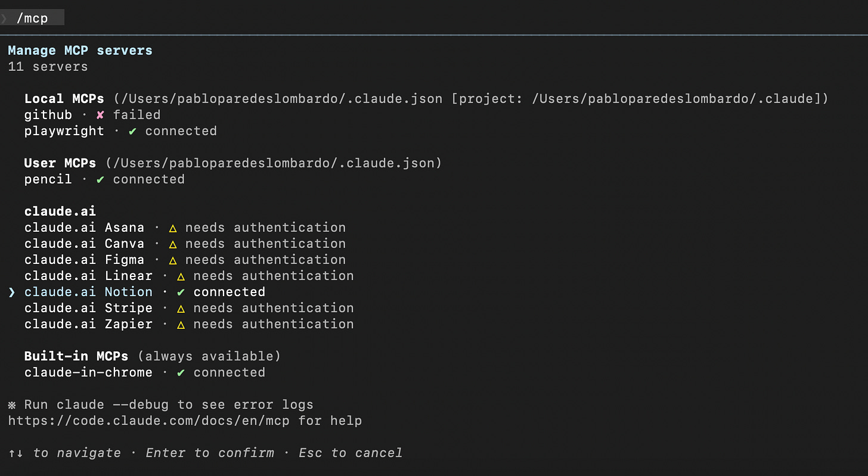Viewport: 868px width, 476px height.
Task: Click the warning triangle icon for Asana
Action: (x=173, y=228)
